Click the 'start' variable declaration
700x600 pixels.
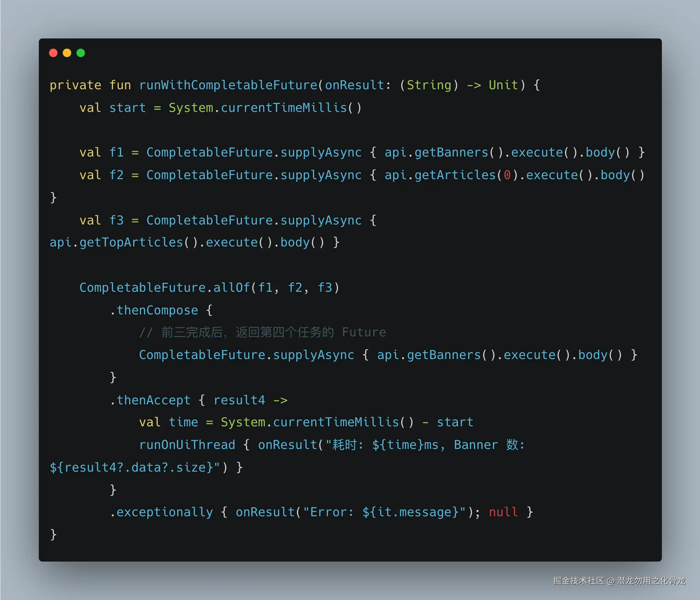pyautogui.click(x=127, y=108)
